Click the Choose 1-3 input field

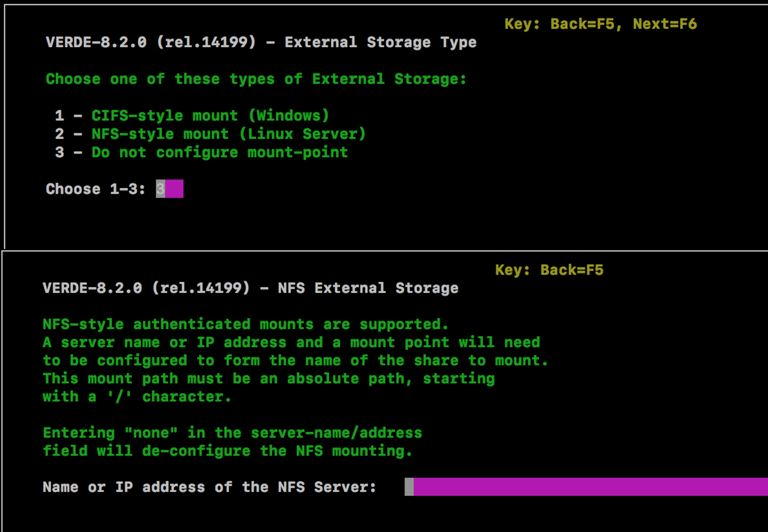pyautogui.click(x=169, y=189)
